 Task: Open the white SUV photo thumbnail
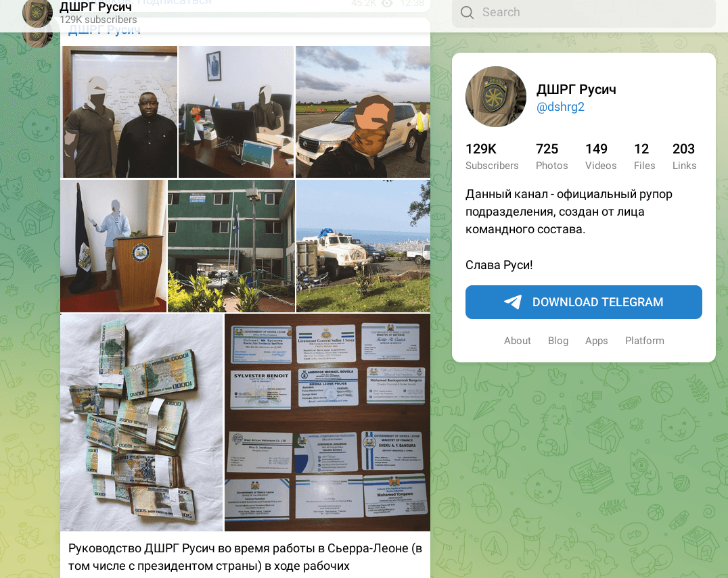pos(363,112)
